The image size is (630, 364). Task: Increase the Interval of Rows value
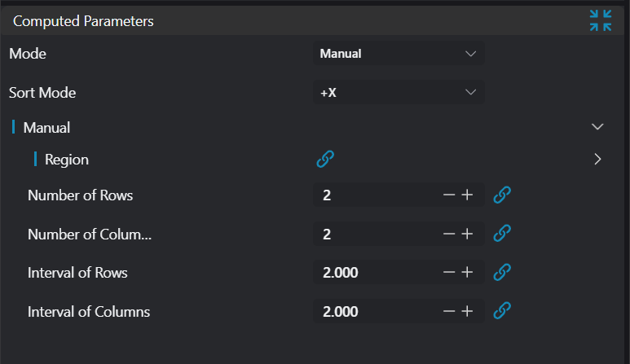pyautogui.click(x=468, y=272)
